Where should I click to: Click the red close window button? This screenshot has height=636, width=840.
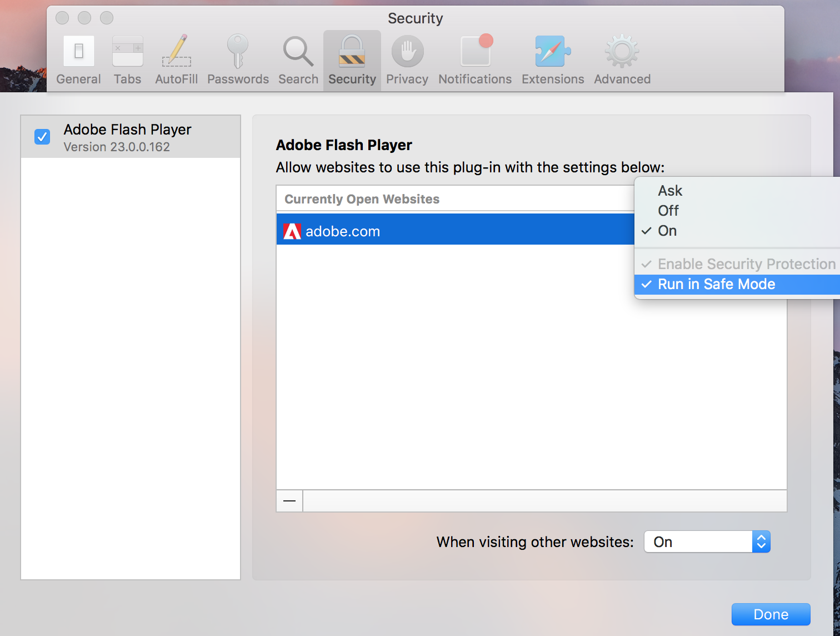point(62,18)
